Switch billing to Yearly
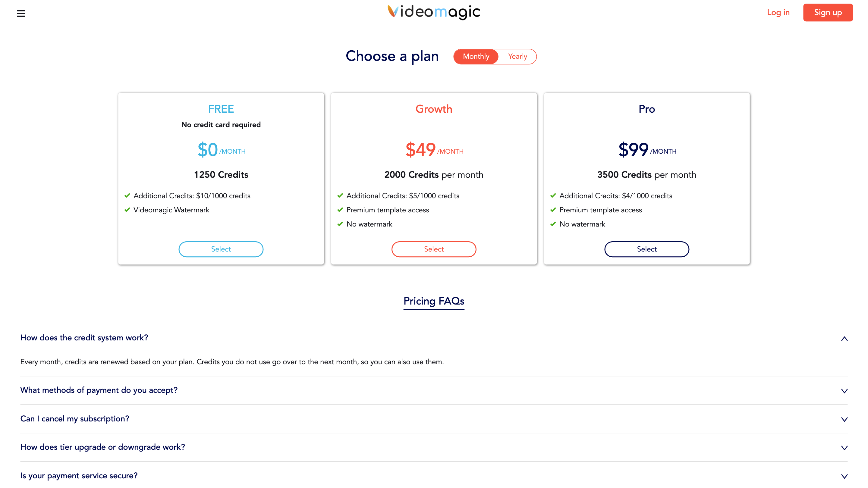 (x=517, y=56)
